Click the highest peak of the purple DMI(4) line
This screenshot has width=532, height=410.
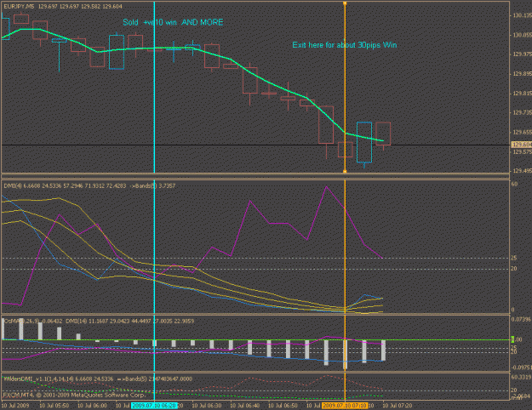pyautogui.click(x=326, y=186)
